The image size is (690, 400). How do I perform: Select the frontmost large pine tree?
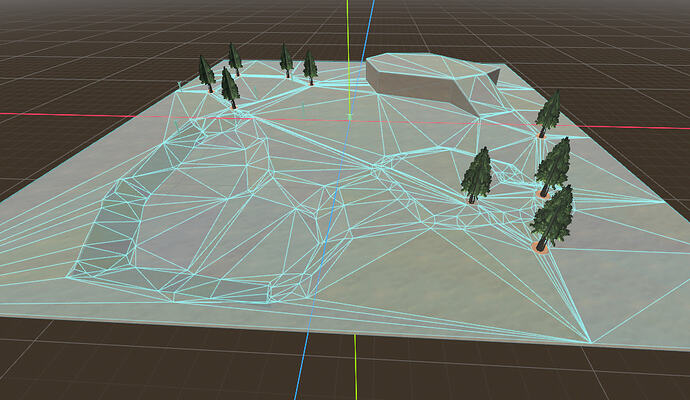(x=552, y=218)
